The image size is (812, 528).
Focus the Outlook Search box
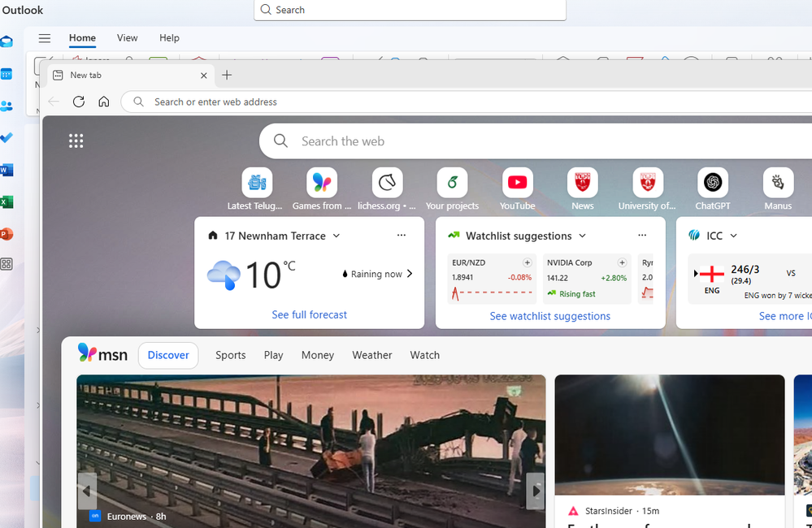tap(410, 10)
